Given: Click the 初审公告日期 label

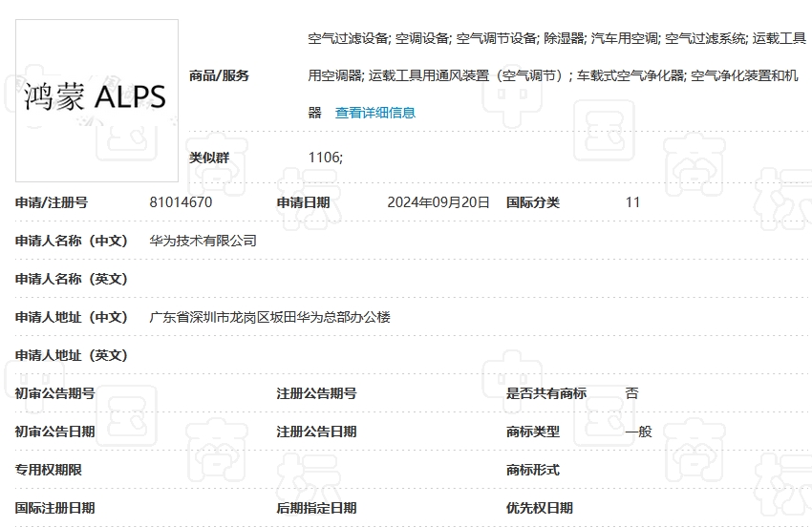Looking at the screenshot, I should point(54,432).
